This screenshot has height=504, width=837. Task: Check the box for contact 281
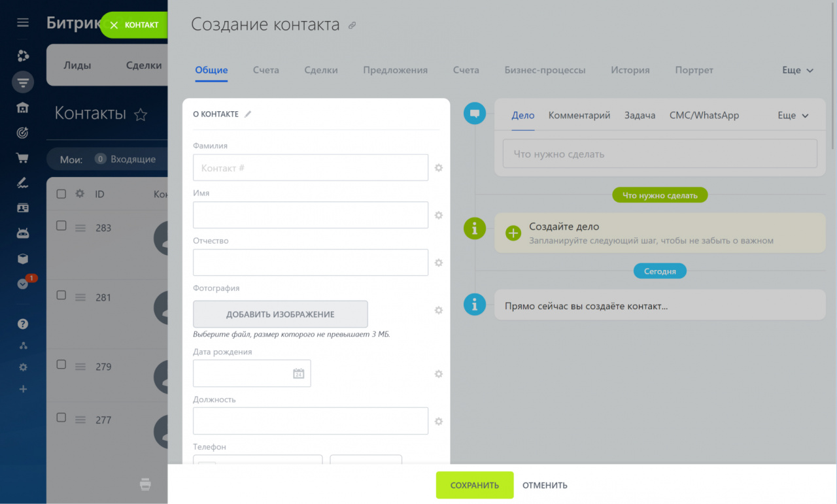61,295
